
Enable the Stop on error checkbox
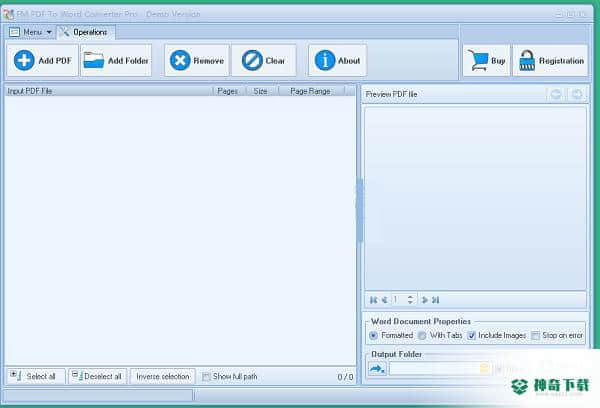coord(557,335)
